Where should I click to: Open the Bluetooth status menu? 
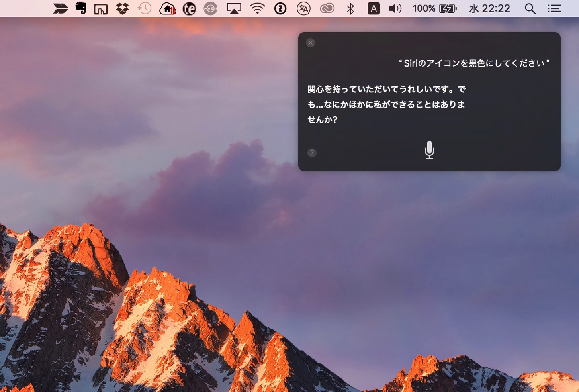point(350,8)
